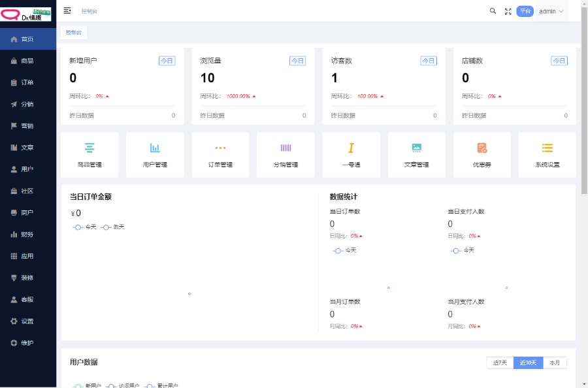Open 一号通 shortcut icon
This screenshot has width=588, height=388.
pyautogui.click(x=351, y=148)
